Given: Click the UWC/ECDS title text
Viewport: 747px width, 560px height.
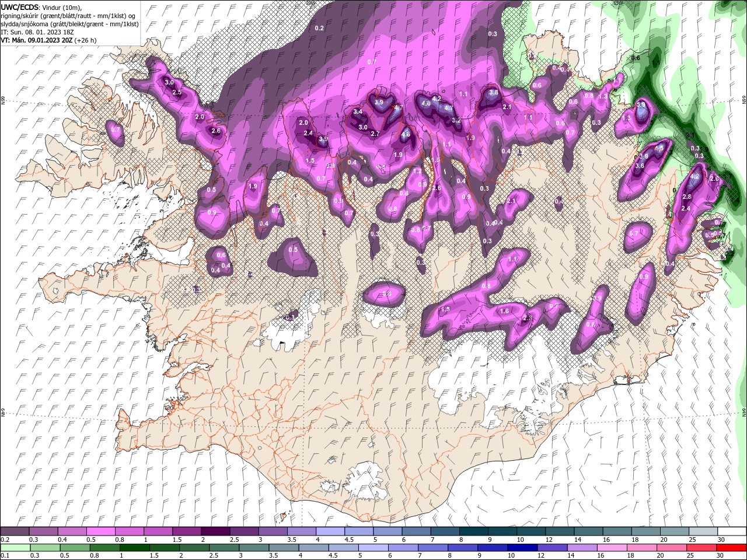Looking at the screenshot, I should click(20, 7).
